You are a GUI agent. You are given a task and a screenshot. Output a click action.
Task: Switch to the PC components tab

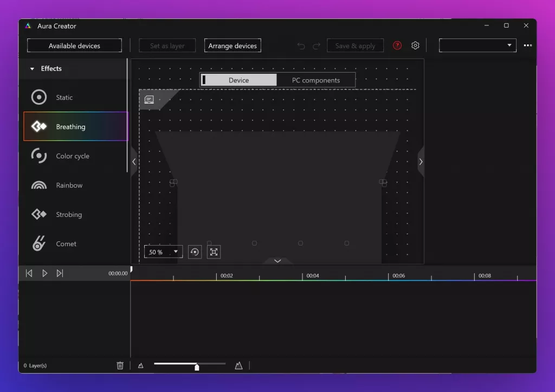tap(316, 80)
